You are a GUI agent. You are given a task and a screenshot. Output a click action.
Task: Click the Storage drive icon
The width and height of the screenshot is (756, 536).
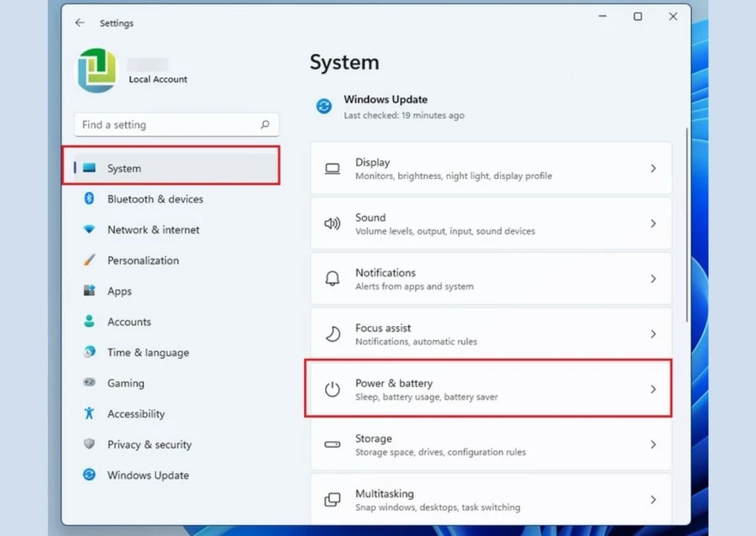(x=332, y=444)
